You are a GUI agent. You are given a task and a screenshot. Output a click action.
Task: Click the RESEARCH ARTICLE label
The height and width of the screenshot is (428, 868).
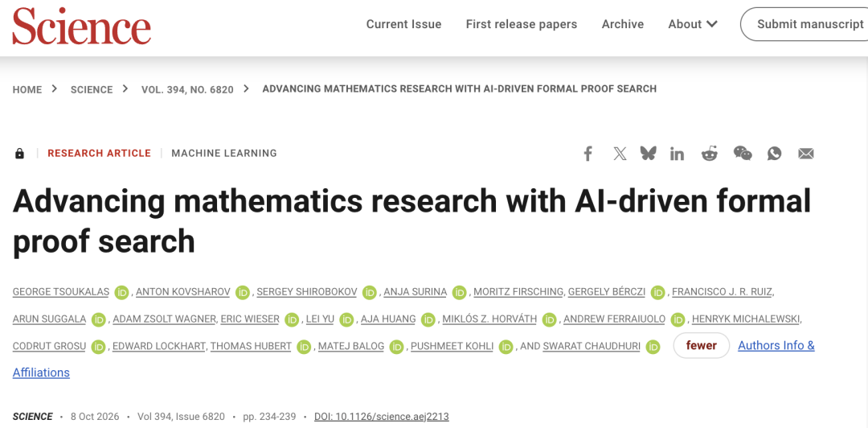[99, 153]
